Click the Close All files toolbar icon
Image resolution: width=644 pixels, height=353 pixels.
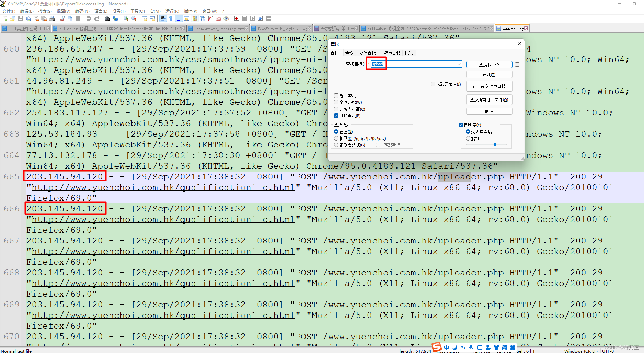[x=44, y=19]
